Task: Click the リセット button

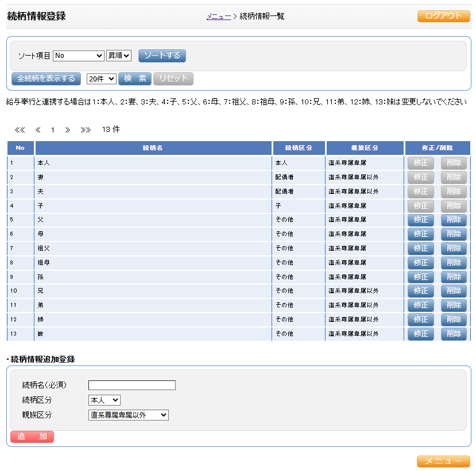Action: [173, 79]
